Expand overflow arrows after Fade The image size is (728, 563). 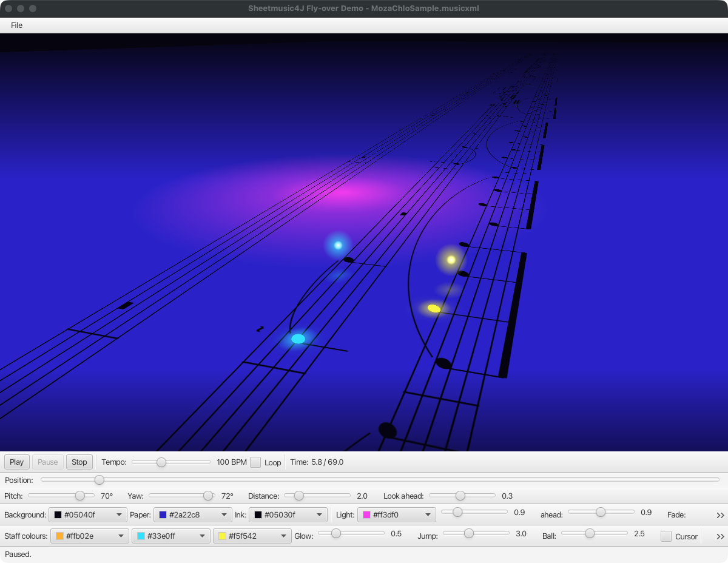tap(720, 515)
